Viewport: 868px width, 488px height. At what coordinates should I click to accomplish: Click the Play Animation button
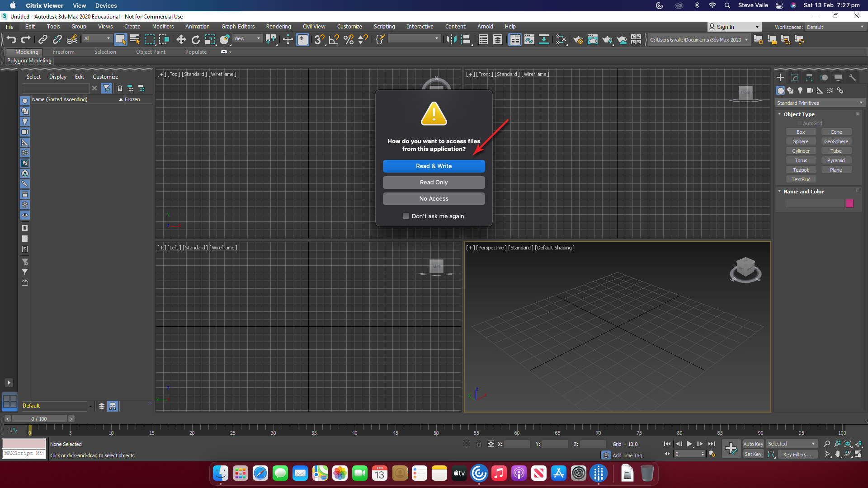(x=689, y=444)
